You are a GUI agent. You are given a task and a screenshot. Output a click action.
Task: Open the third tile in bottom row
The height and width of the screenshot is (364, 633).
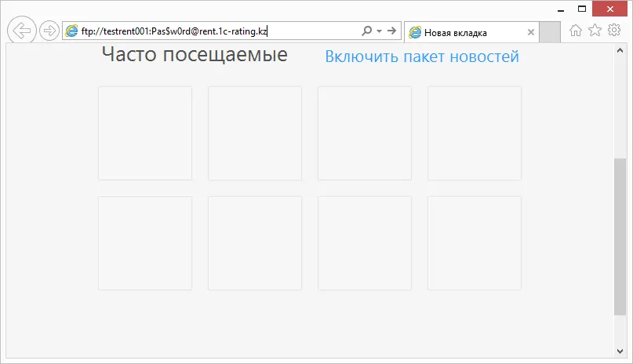(365, 243)
